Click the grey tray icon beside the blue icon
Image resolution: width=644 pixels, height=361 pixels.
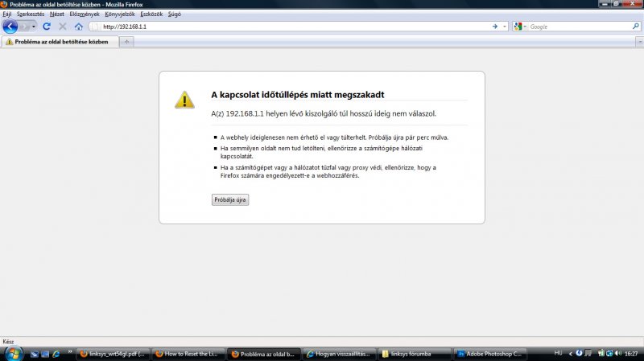pos(588,353)
